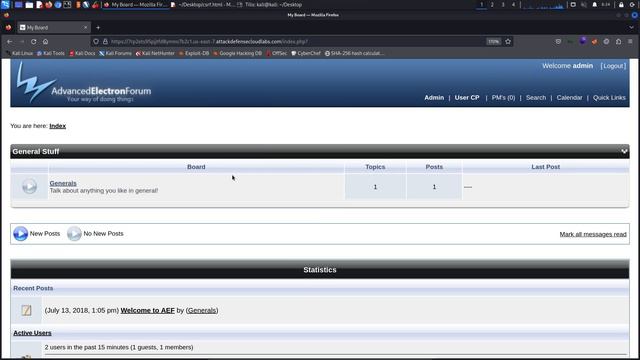This screenshot has height=360, width=640.
Task: Expand the Quick Links menu
Action: (609, 98)
